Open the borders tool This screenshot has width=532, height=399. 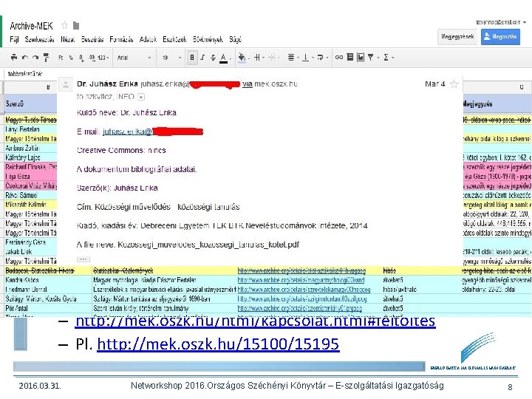coord(258,58)
